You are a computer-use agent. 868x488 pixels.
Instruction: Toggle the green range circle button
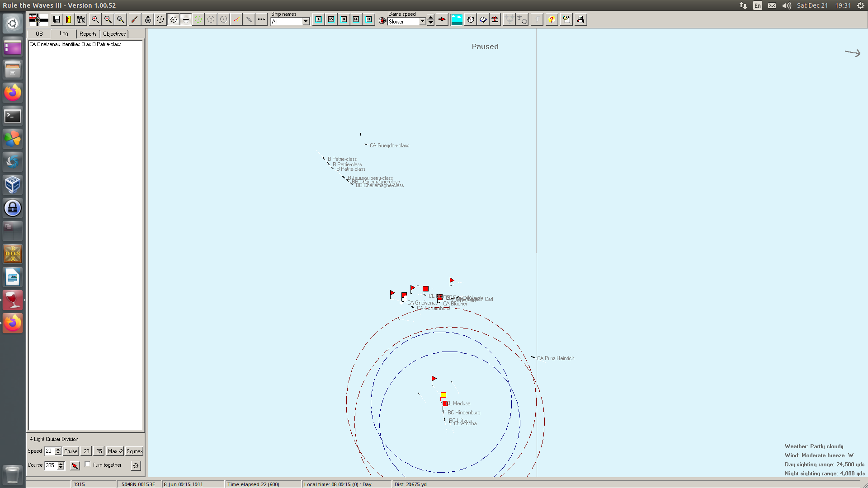click(198, 19)
